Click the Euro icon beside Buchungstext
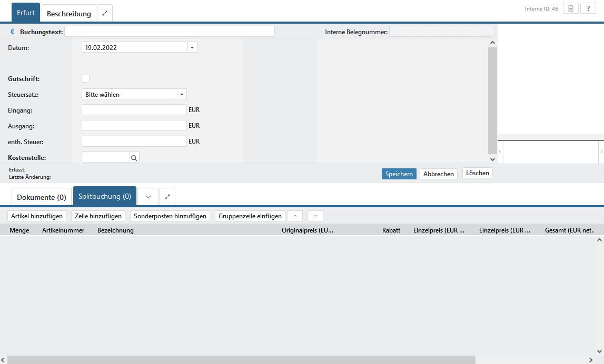Image resolution: width=604 pixels, height=364 pixels. tap(13, 32)
